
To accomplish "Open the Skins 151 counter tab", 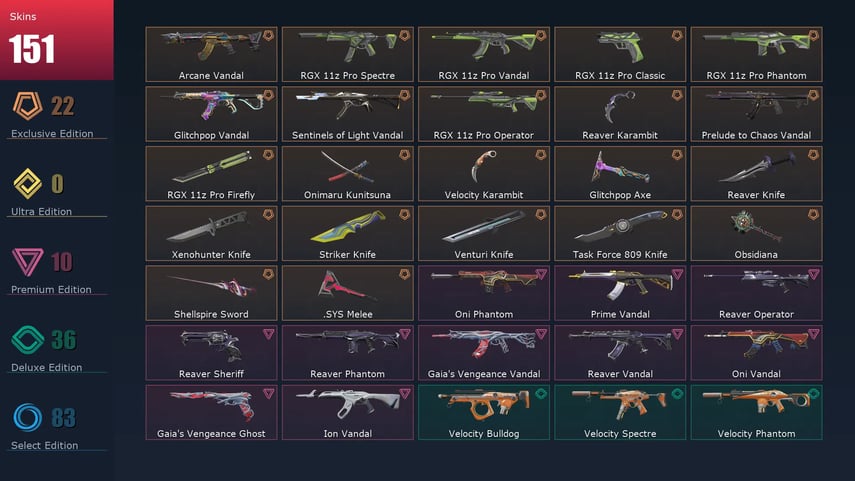I will [x=57, y=40].
